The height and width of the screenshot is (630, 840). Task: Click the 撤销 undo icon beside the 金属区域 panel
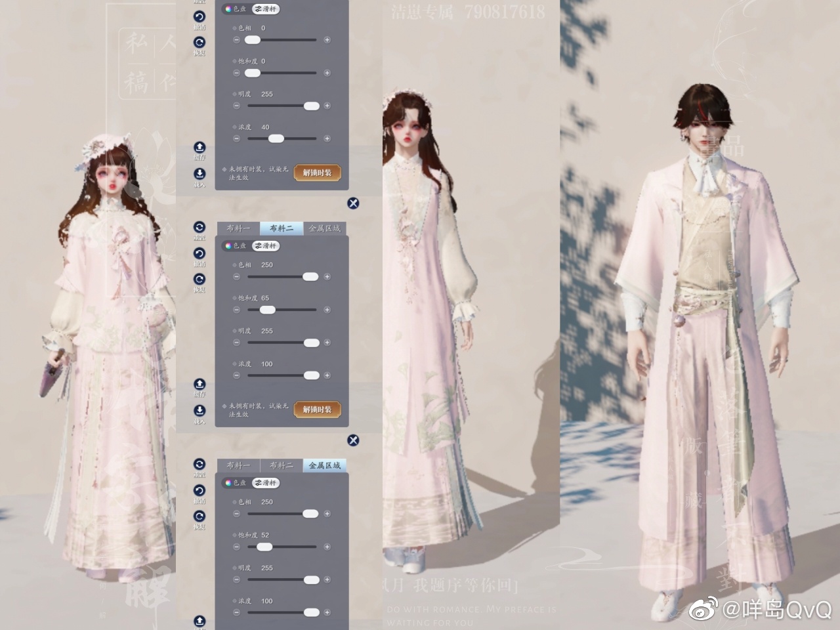199,490
